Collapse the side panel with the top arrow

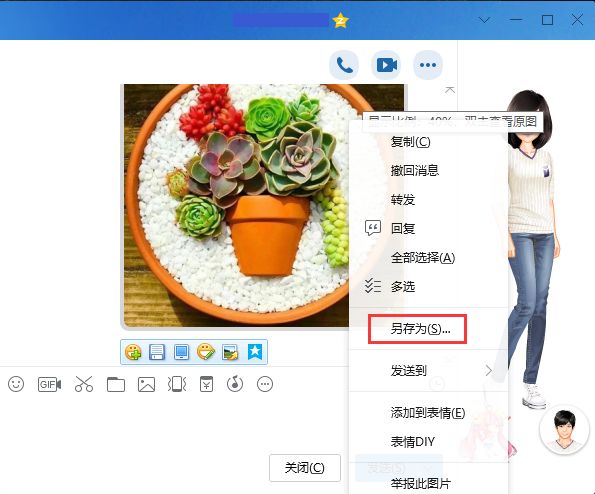coord(450,90)
